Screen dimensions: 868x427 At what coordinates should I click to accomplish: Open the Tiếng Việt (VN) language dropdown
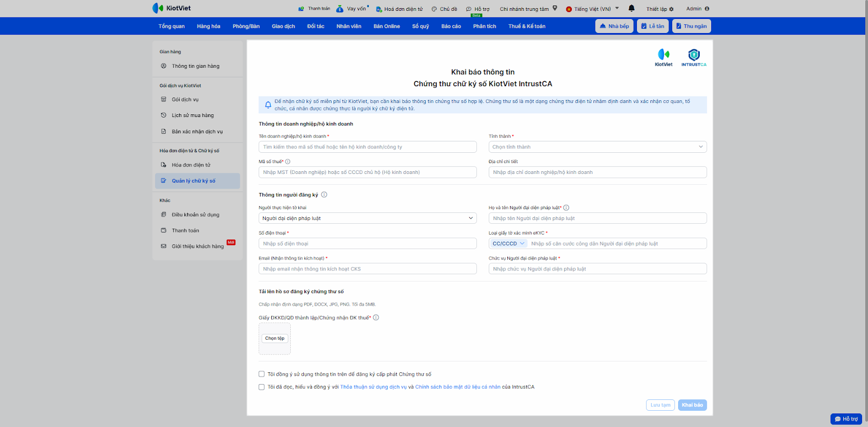pyautogui.click(x=592, y=9)
